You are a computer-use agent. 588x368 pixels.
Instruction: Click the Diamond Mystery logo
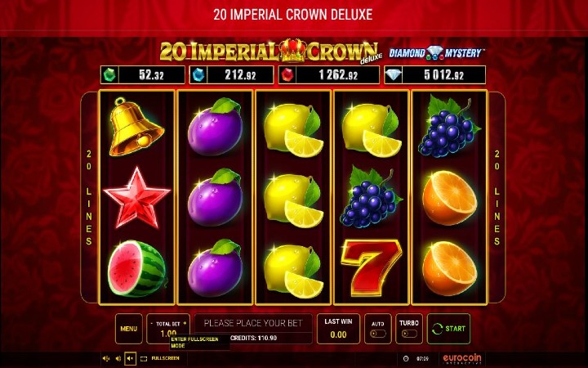436,53
